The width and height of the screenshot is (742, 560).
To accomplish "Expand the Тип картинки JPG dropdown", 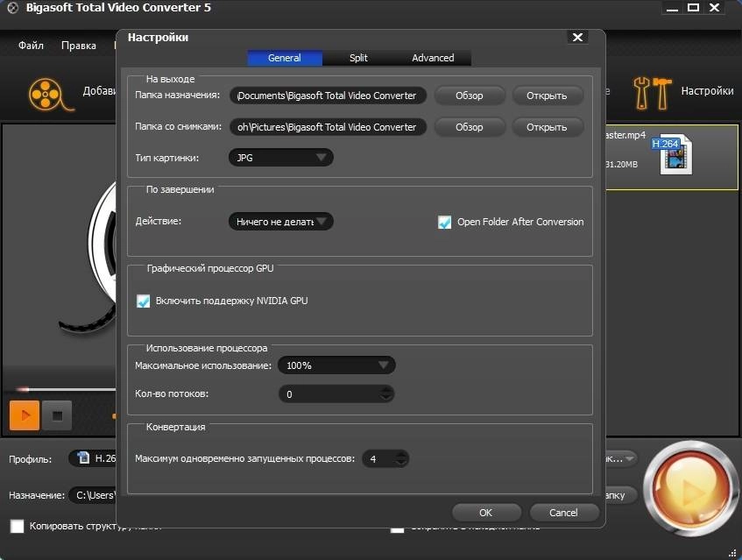I will point(281,158).
